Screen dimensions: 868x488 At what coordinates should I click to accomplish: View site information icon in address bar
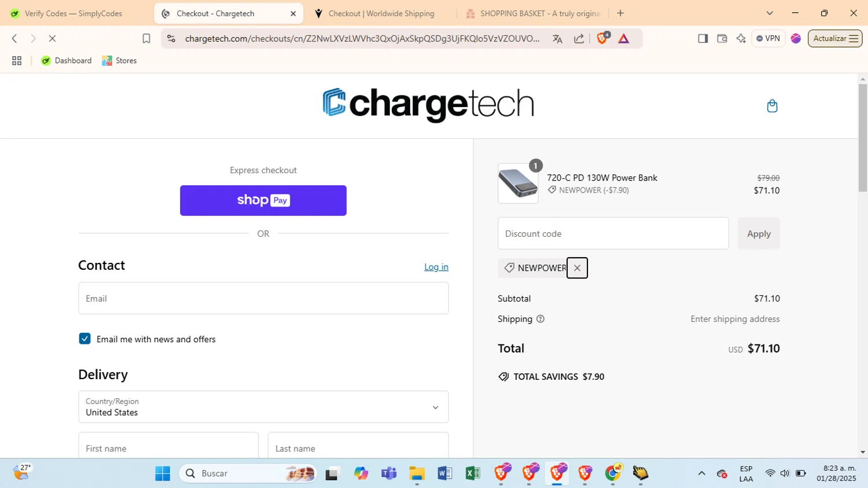coord(171,39)
